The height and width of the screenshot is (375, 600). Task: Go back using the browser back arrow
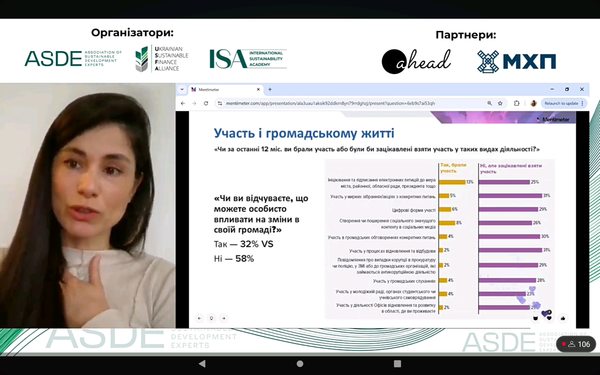pyautogui.click(x=183, y=103)
